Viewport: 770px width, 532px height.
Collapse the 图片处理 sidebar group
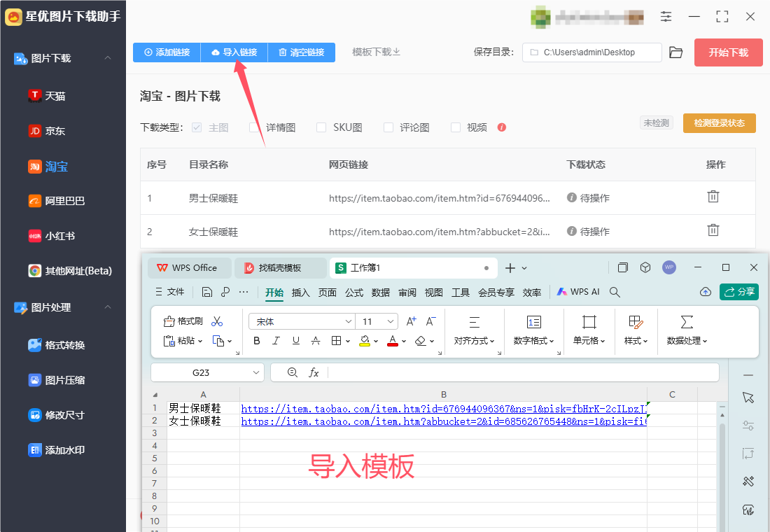[x=108, y=307]
